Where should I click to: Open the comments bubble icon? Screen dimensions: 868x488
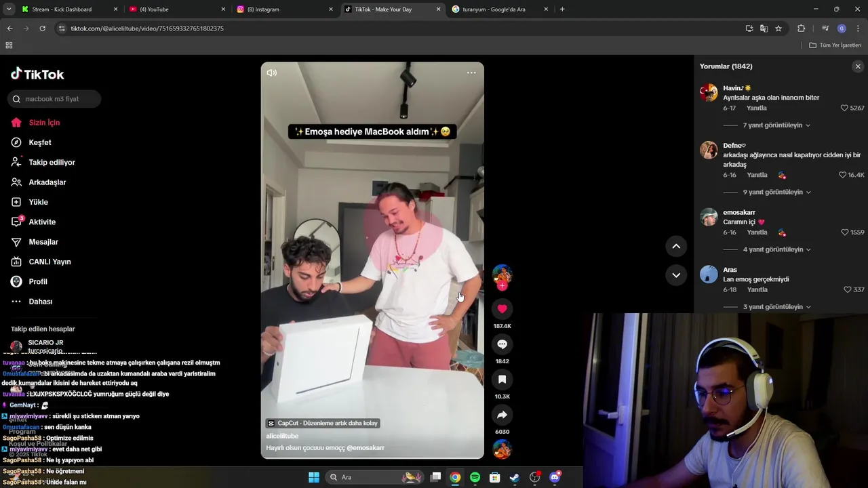click(x=502, y=344)
